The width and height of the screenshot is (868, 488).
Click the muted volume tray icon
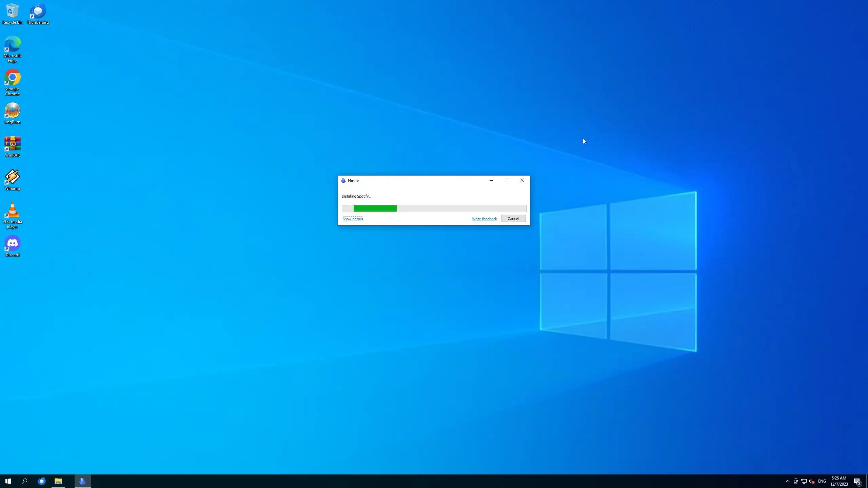812,481
